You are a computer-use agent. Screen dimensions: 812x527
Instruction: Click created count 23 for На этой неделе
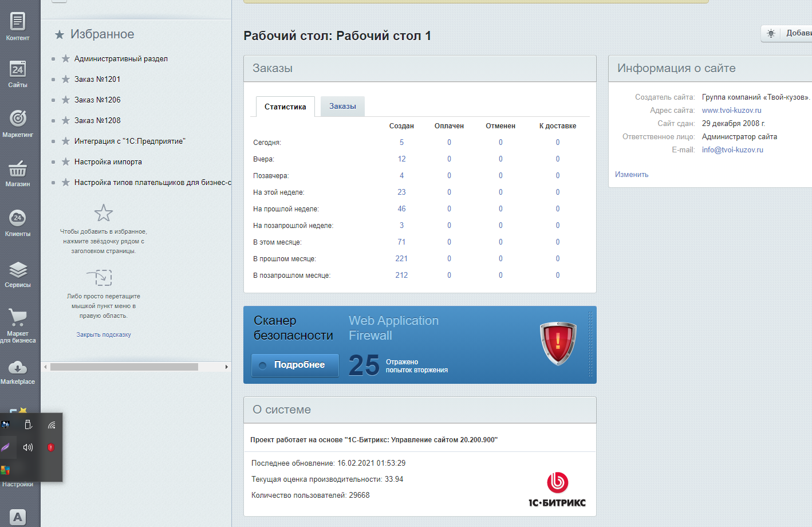pos(401,192)
